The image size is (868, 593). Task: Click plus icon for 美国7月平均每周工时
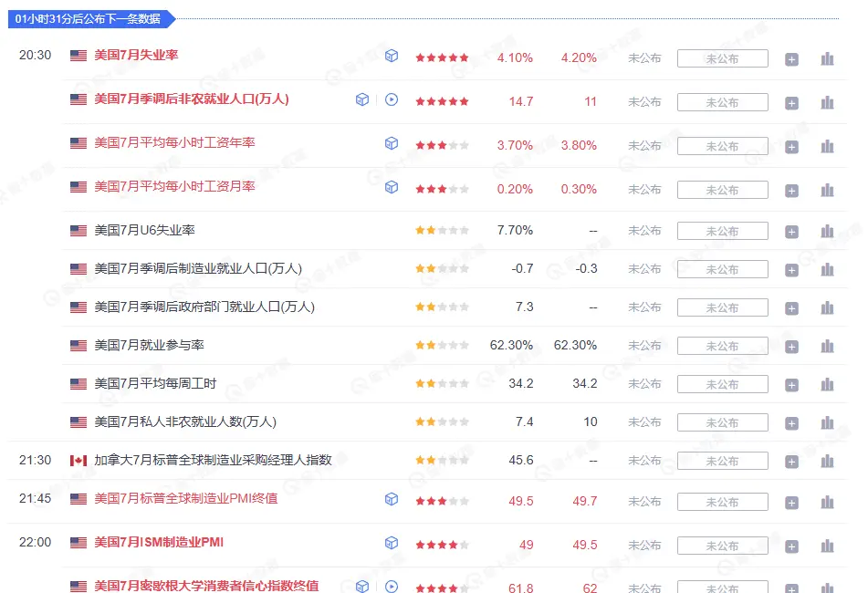coord(791,385)
